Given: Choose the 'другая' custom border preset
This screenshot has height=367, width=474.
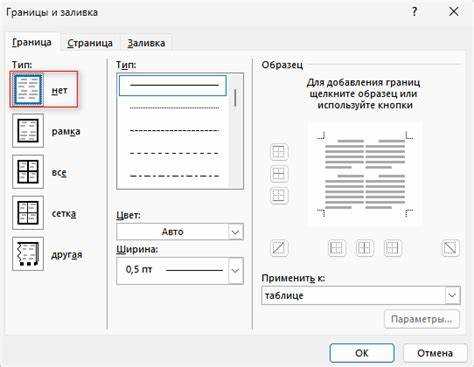Looking at the screenshot, I should click(28, 254).
